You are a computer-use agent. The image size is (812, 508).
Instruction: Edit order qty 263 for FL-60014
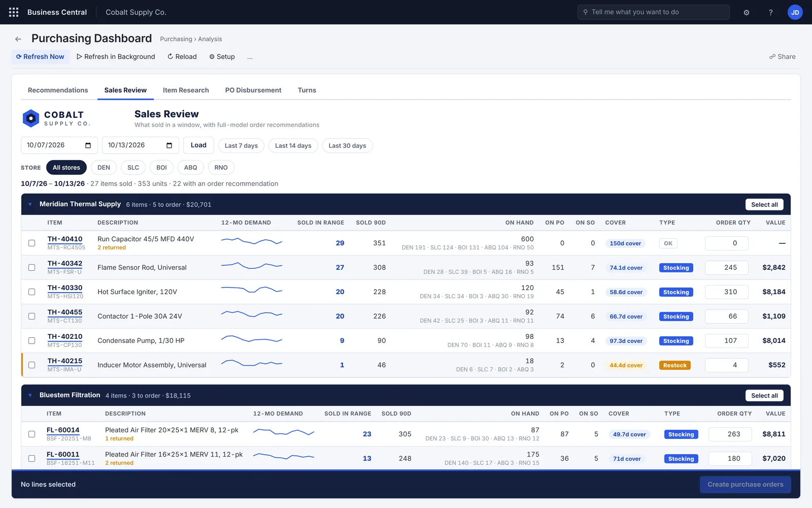[730, 434]
